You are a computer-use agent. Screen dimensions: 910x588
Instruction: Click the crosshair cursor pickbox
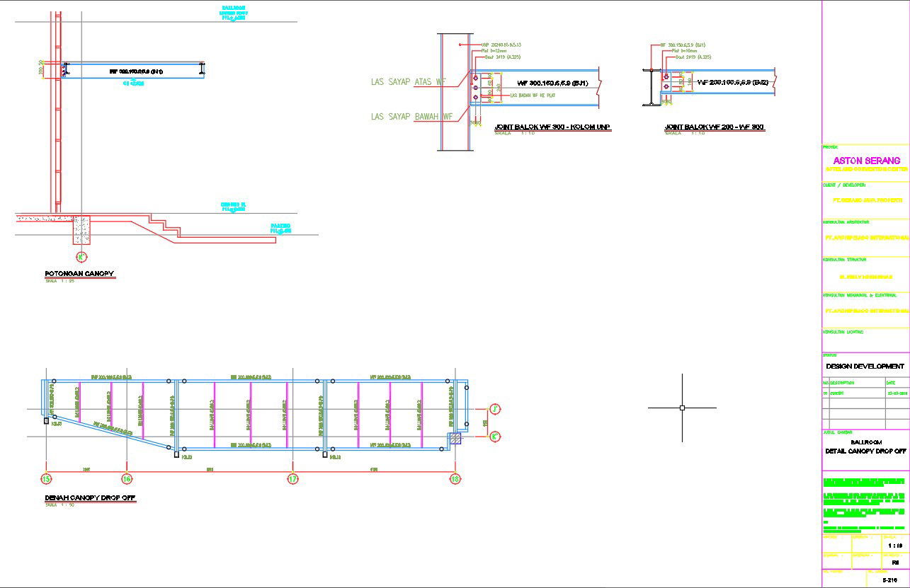[682, 408]
